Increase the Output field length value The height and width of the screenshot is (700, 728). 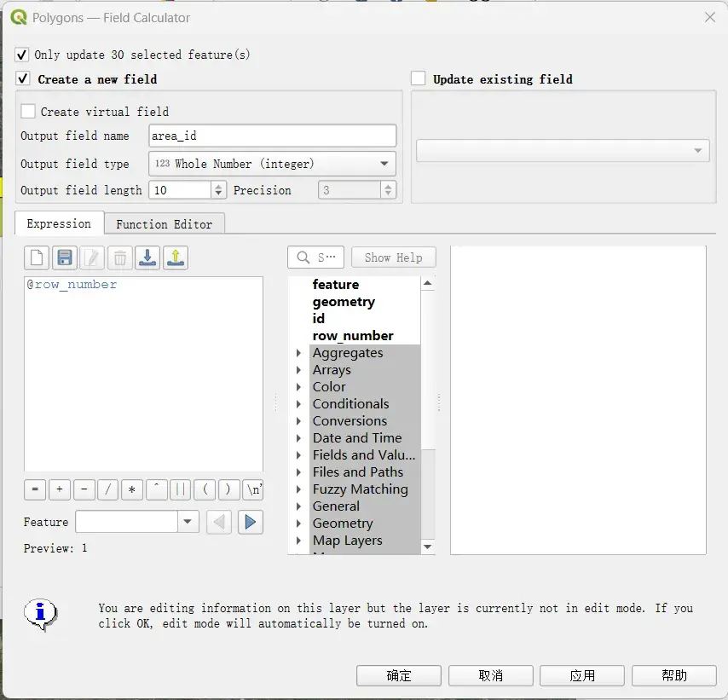pos(218,186)
